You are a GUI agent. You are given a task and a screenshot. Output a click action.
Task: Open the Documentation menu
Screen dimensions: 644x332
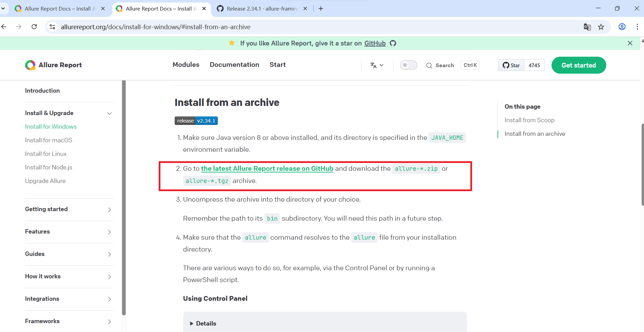pyautogui.click(x=234, y=64)
